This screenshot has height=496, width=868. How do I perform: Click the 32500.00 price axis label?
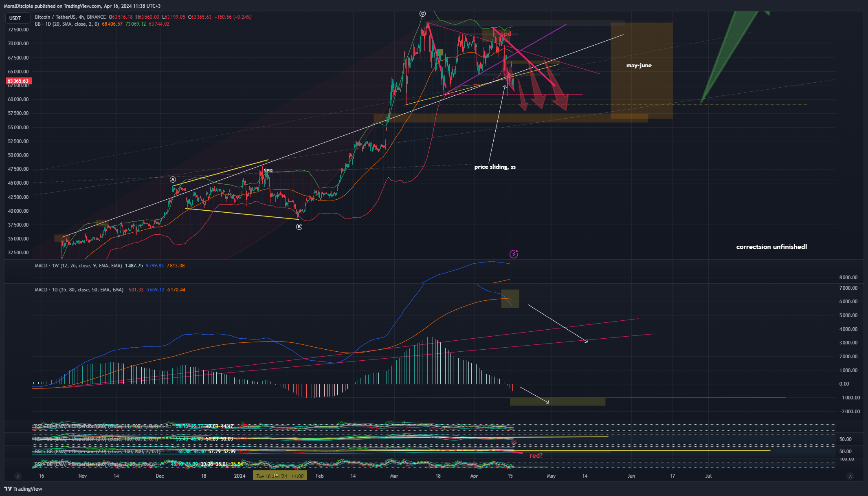click(x=18, y=253)
